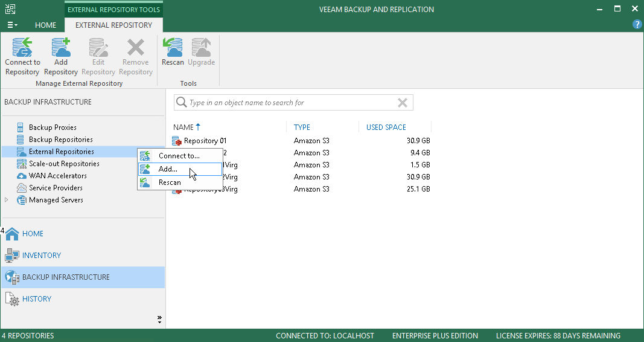Click LICENSE EXPIRES status bar text

(558, 336)
